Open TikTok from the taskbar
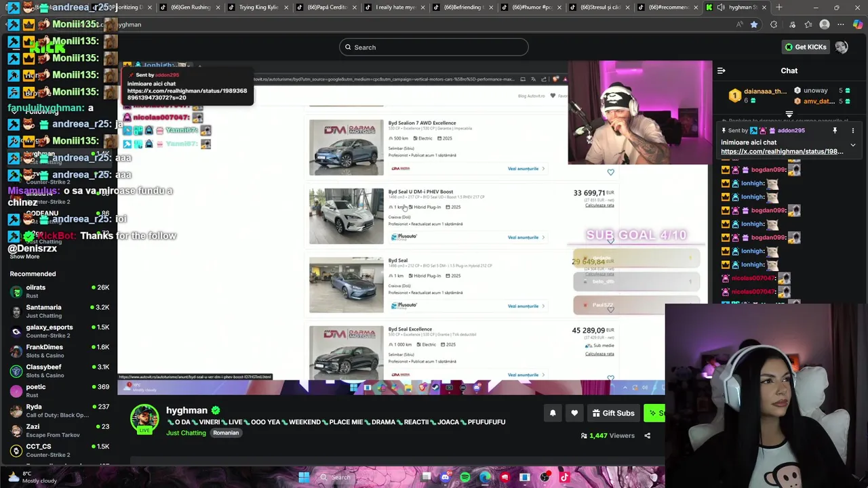Screen dimensions: 868x488 [x=564, y=477]
